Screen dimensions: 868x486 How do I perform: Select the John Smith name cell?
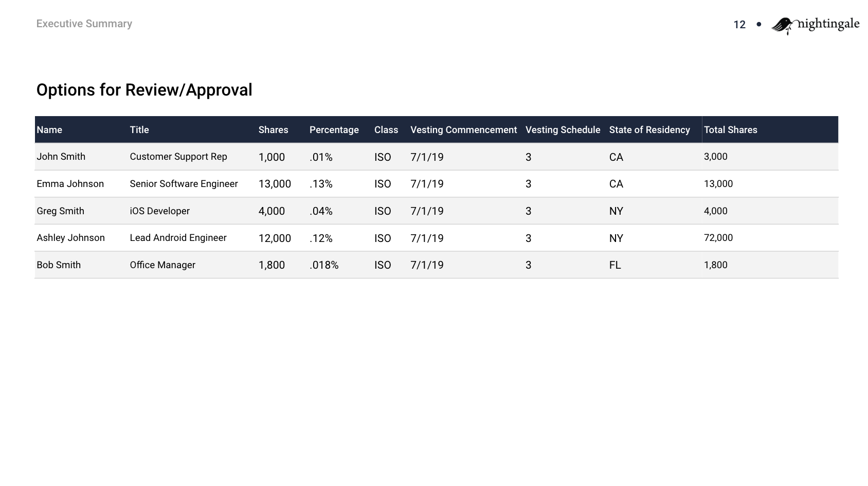click(61, 157)
